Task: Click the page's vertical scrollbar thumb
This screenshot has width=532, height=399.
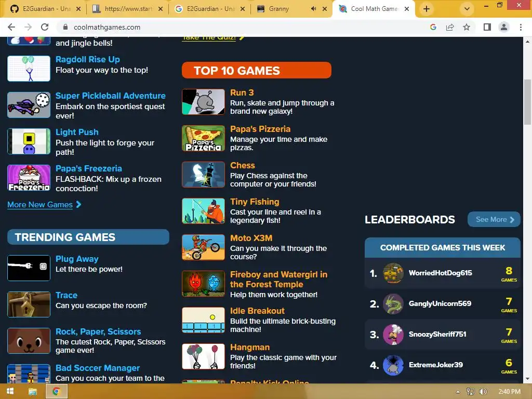Action: [527, 102]
